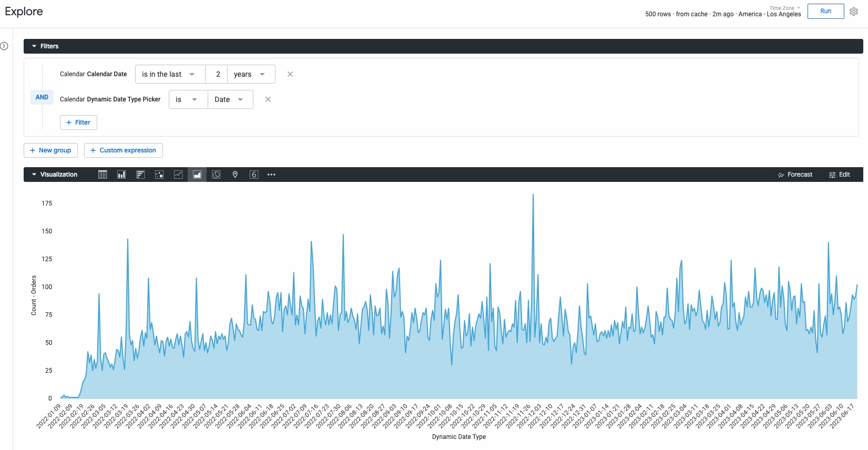The width and height of the screenshot is (868, 450).
Task: Collapse the Visualization section
Action: pyautogui.click(x=34, y=175)
